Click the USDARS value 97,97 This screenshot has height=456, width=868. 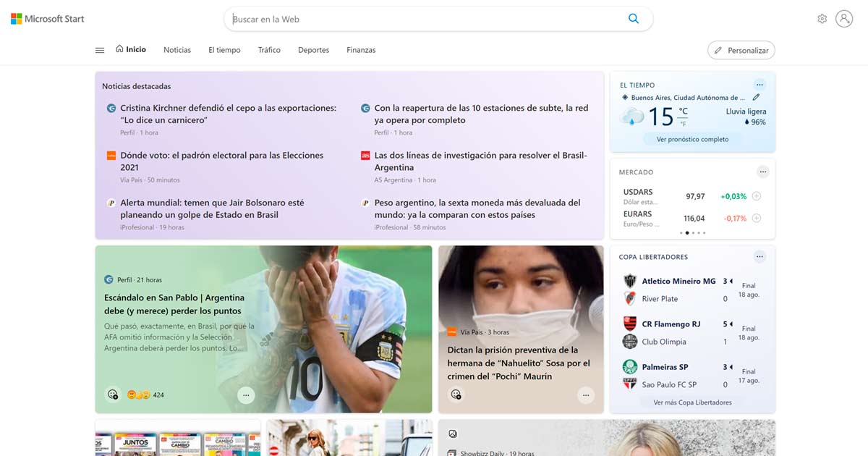point(695,196)
